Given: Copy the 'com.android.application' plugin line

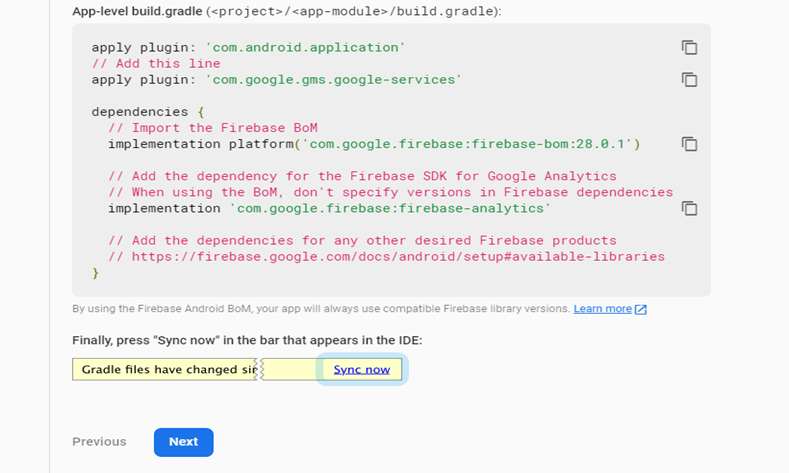Looking at the screenshot, I should pyautogui.click(x=689, y=47).
